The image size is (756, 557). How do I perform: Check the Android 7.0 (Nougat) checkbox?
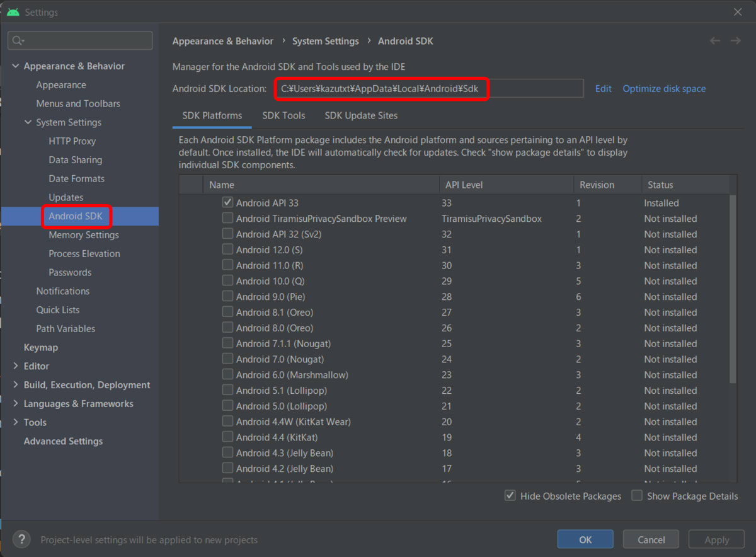click(x=227, y=359)
